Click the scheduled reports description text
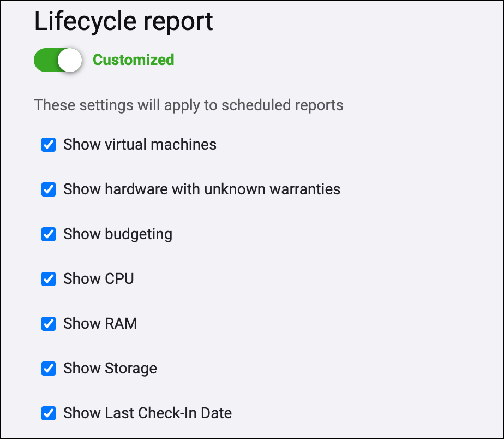This screenshot has width=504, height=439. tap(189, 105)
